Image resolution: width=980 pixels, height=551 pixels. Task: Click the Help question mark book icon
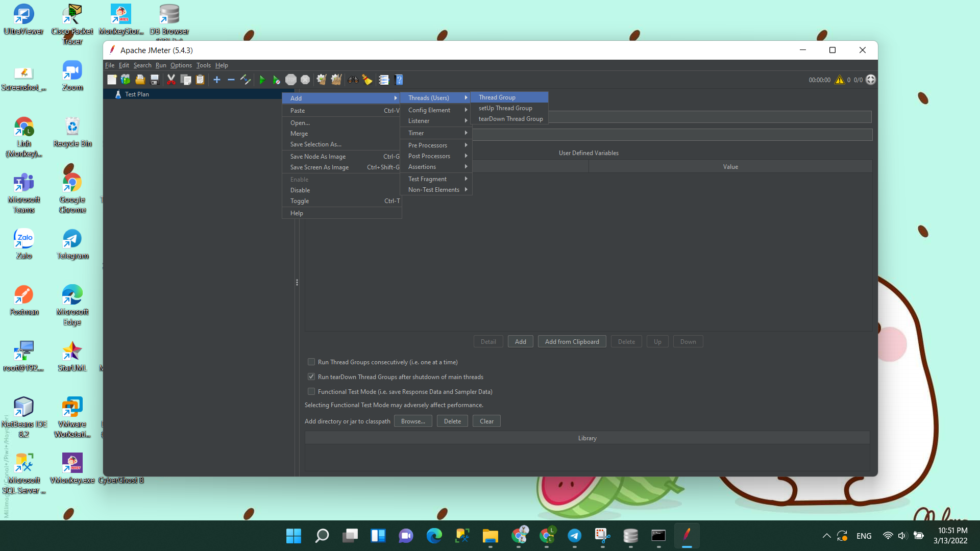coord(399,80)
